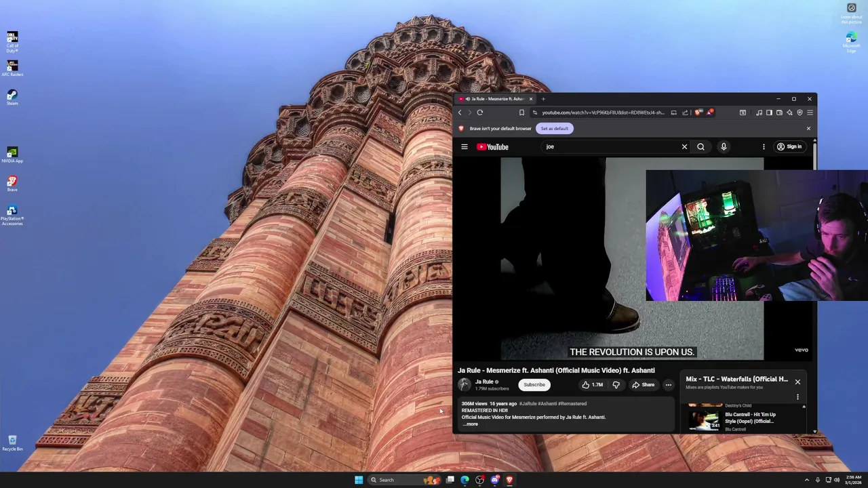Start voice search with microphone icon

click(724, 146)
